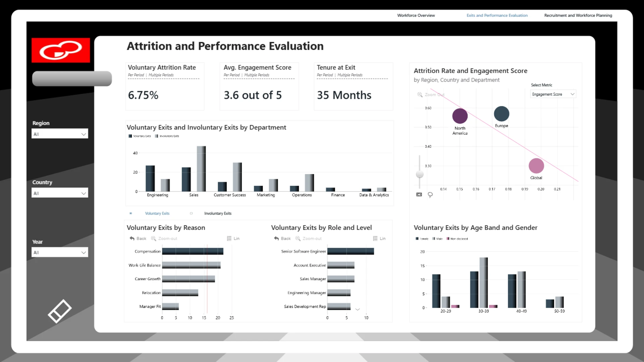Click the Female legend swatch
The height and width of the screenshot is (362, 644).
click(417, 239)
